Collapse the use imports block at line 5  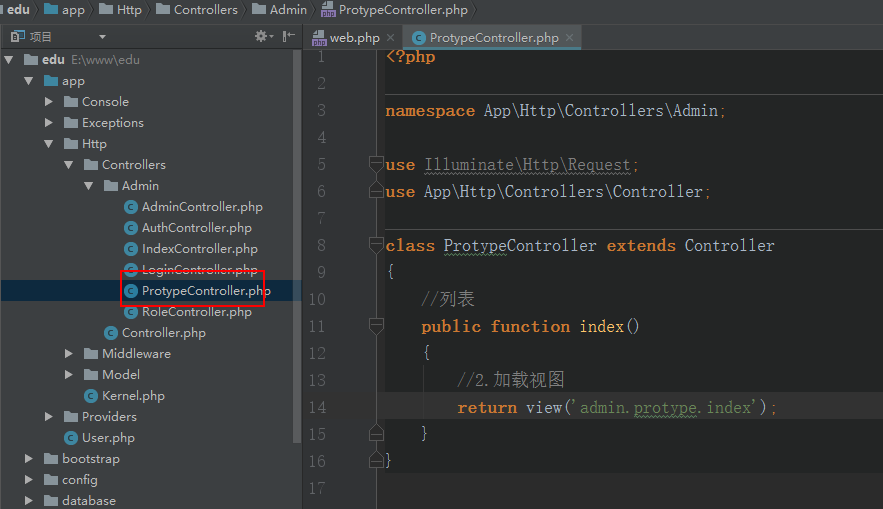[x=376, y=164]
